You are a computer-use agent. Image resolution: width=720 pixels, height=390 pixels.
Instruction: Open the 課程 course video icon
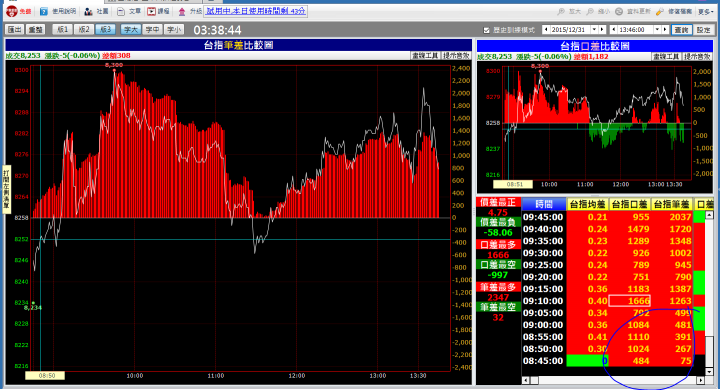[x=152, y=11]
